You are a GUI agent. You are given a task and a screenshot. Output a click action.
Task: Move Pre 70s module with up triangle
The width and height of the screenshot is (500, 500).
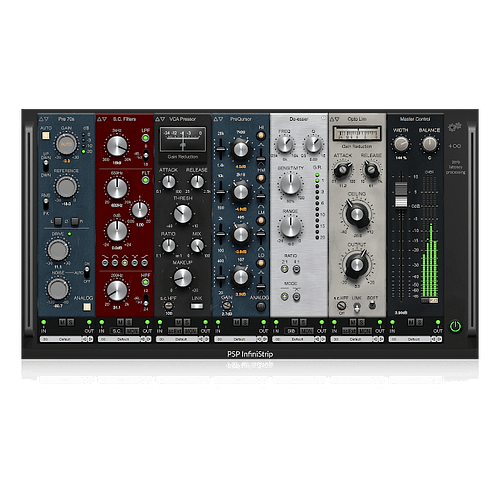click(41, 119)
